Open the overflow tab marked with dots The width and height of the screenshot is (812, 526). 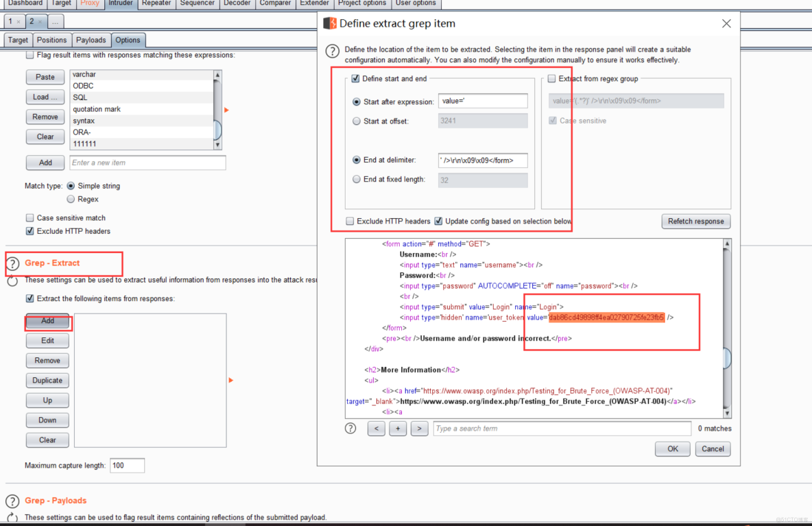tap(55, 21)
